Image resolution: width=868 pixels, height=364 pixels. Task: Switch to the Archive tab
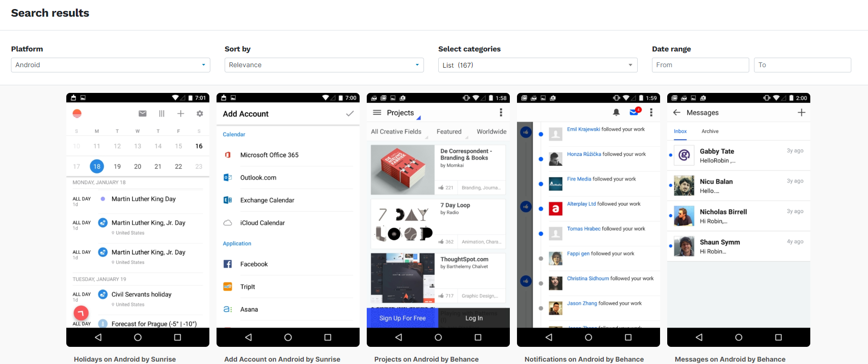(x=710, y=131)
